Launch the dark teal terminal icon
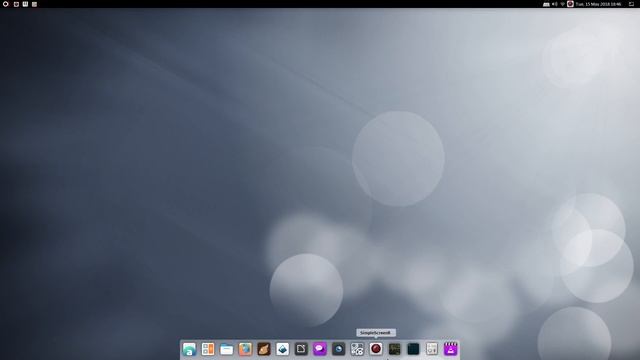Image resolution: width=640 pixels, height=360 pixels. (413, 349)
